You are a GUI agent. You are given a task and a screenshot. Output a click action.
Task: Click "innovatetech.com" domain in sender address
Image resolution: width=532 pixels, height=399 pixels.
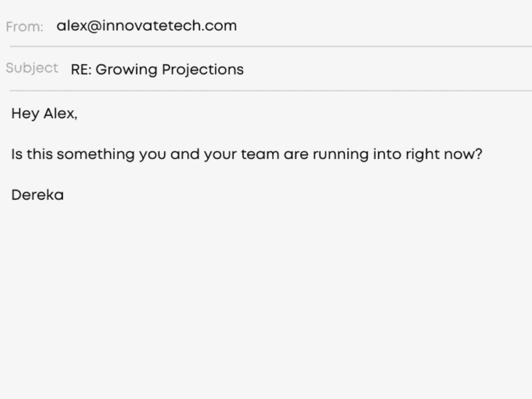(169, 26)
